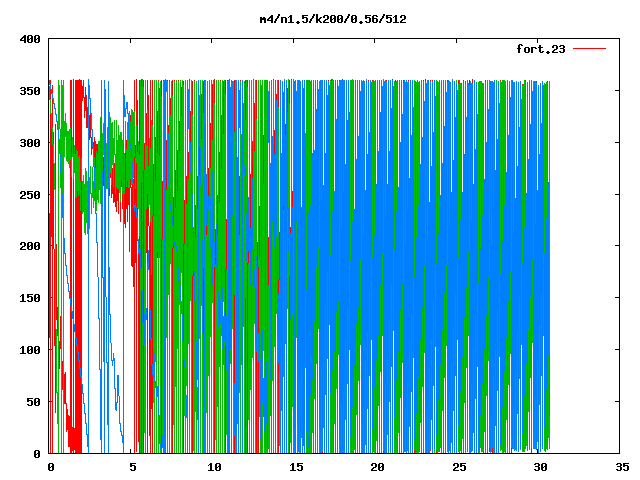Click the y-axis label 100
Image resolution: width=640 pixels, height=480 pixels.
tap(30, 350)
